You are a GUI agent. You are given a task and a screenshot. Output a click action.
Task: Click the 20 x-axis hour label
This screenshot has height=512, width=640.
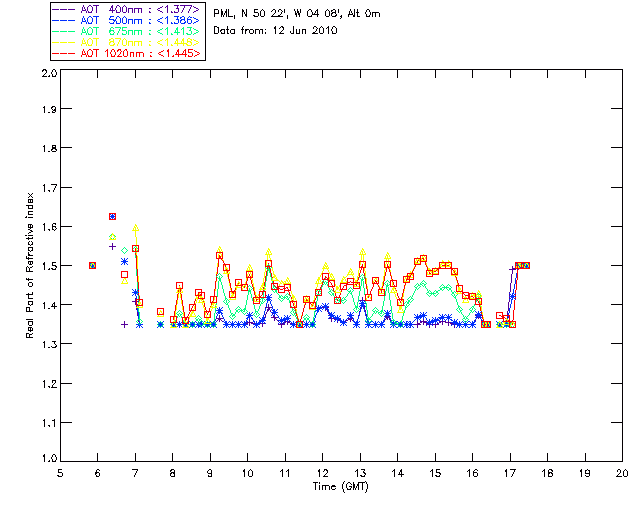[622, 473]
